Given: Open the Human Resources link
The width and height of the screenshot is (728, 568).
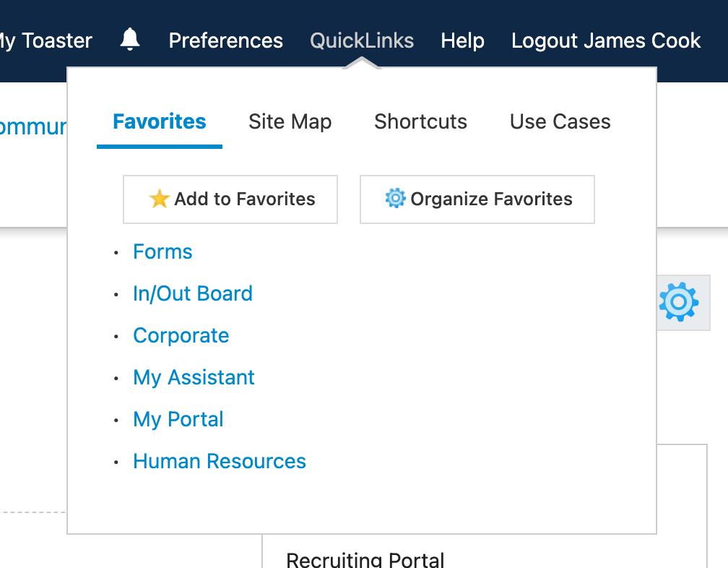Looking at the screenshot, I should tap(220, 461).
